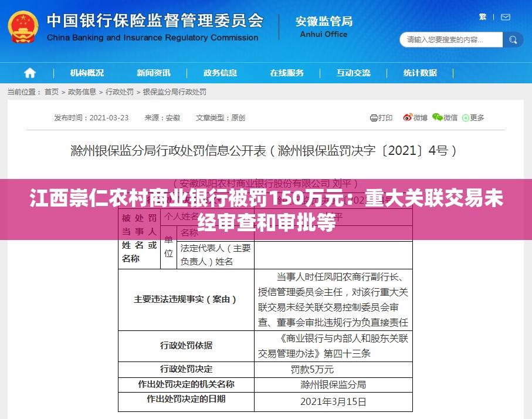Click 作出处罚决定的日期 row label
Image resolution: width=532 pixels, height=419 pixels.
[x=186, y=398]
